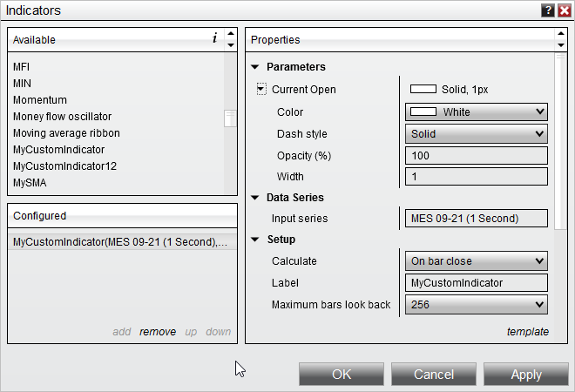
Task: Open Maximum bars look back dropdown
Action: coord(476,305)
